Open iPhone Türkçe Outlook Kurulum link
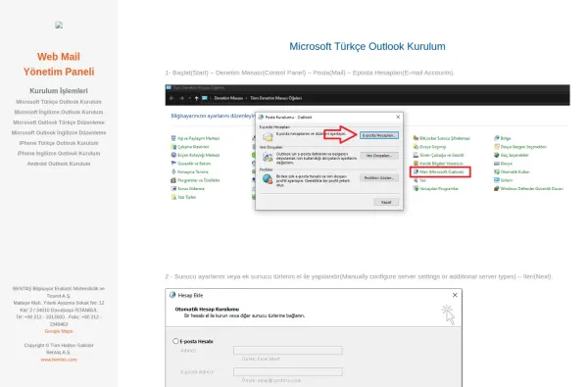 click(x=59, y=143)
